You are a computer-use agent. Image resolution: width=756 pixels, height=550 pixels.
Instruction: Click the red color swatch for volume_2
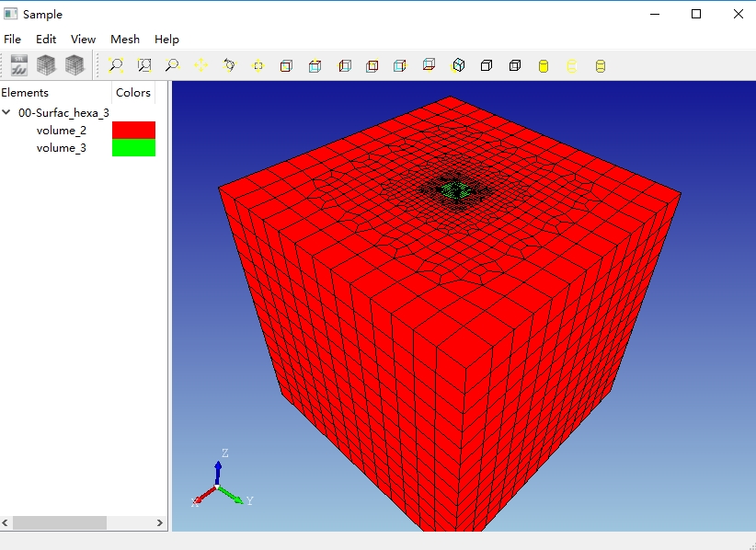point(133,131)
